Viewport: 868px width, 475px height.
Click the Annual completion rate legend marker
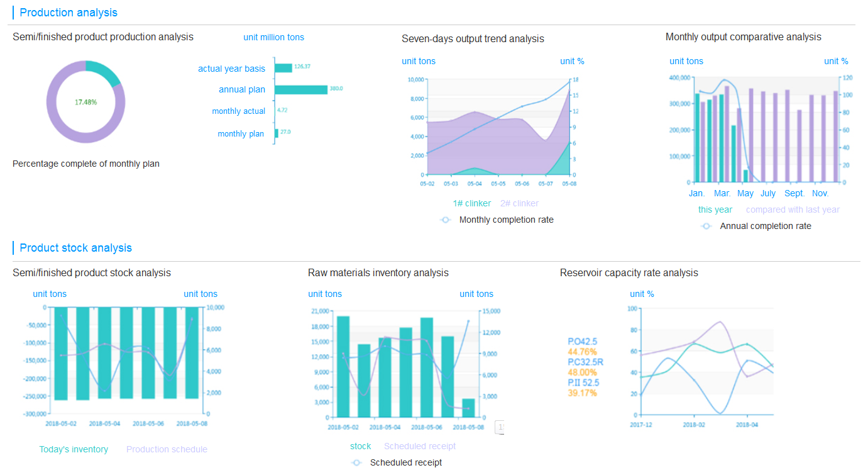pos(706,226)
